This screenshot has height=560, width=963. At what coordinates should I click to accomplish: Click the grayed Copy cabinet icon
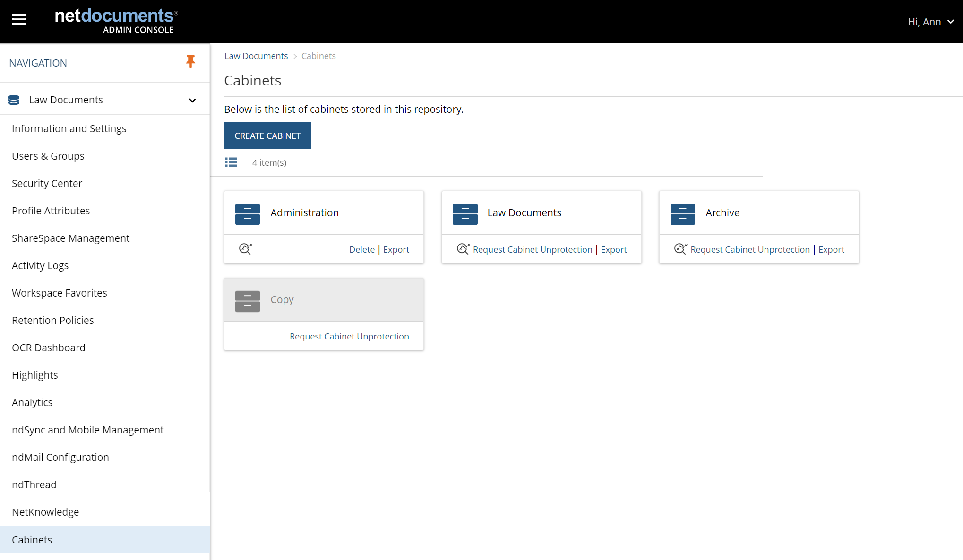pyautogui.click(x=247, y=301)
